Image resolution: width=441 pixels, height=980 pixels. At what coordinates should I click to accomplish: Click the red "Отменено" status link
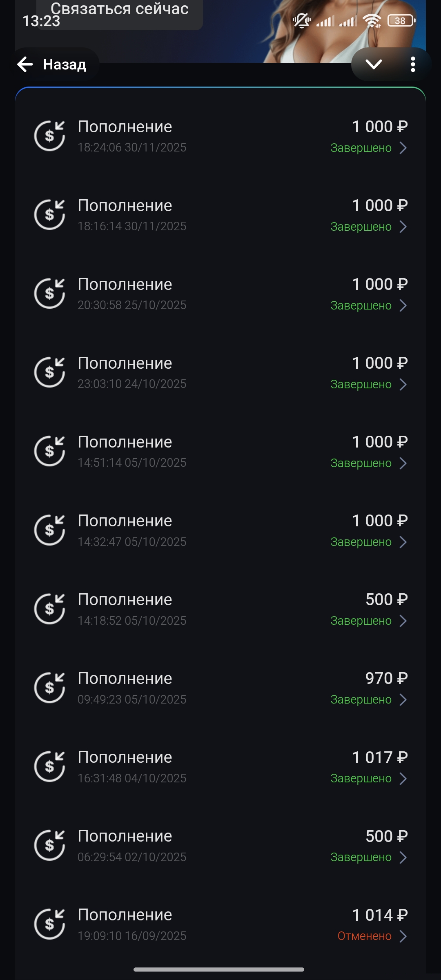pyautogui.click(x=364, y=936)
